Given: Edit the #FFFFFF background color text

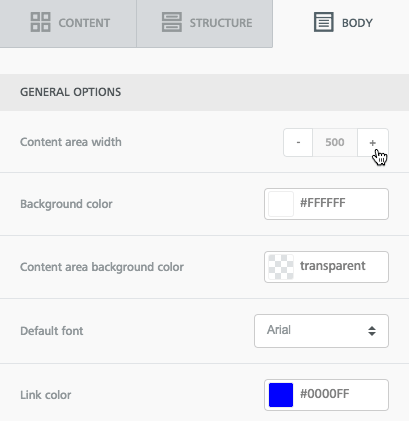Looking at the screenshot, I should click(x=323, y=203).
